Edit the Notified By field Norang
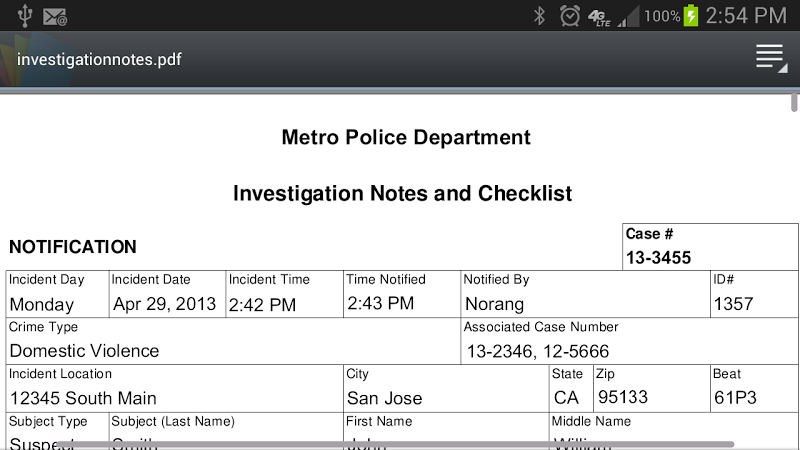The image size is (800, 450). (585, 294)
